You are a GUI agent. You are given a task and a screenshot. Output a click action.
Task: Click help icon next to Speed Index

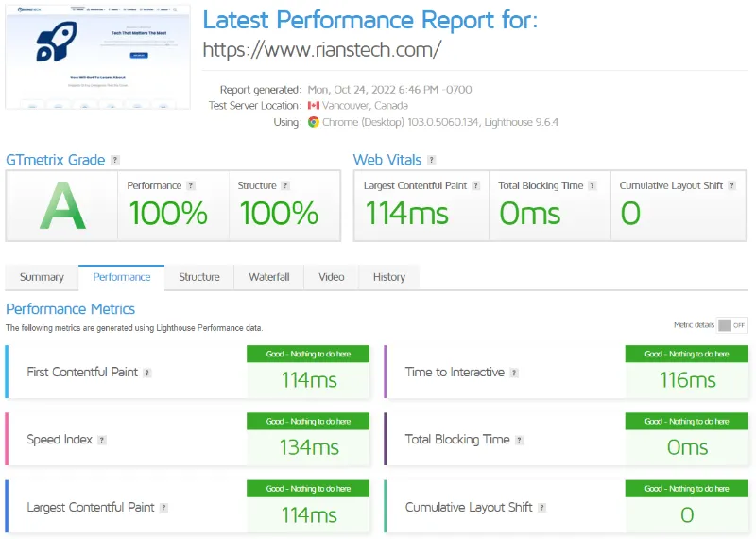(x=102, y=440)
